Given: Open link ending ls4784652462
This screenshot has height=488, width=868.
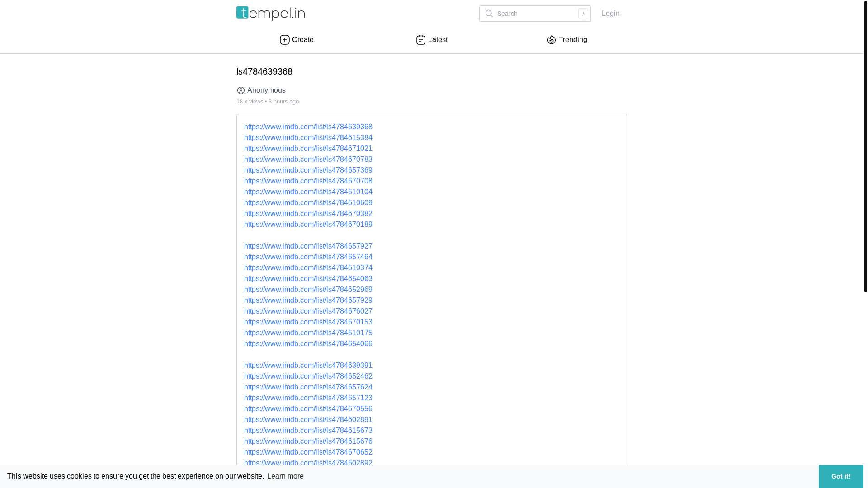Looking at the screenshot, I should click(x=308, y=376).
